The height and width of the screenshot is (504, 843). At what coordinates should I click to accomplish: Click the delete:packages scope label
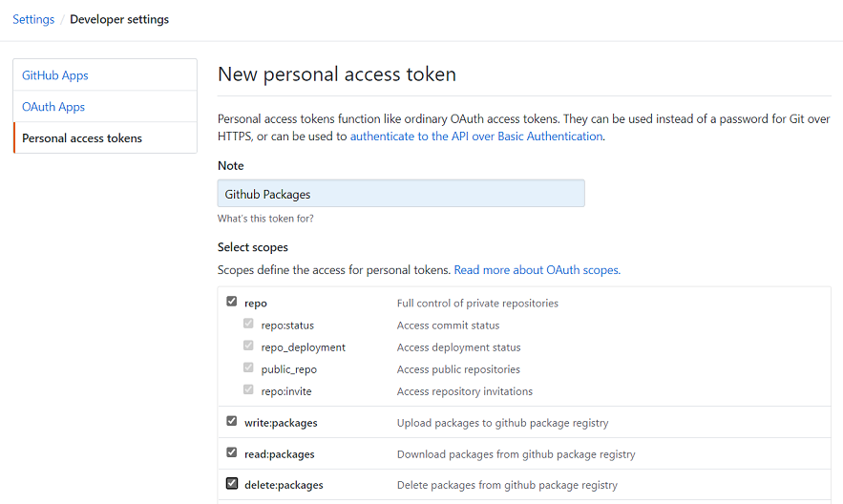point(284,485)
